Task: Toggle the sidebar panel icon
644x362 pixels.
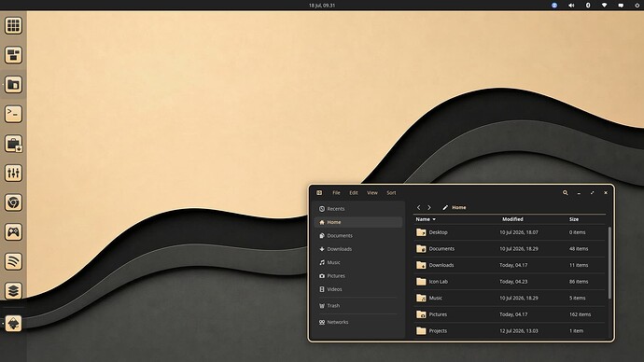Action: (319, 192)
